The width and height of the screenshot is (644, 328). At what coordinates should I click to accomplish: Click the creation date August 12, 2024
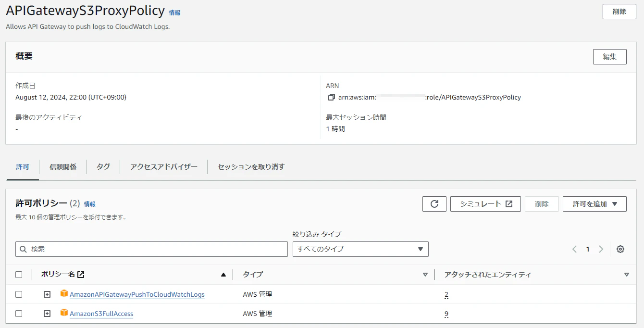click(71, 97)
